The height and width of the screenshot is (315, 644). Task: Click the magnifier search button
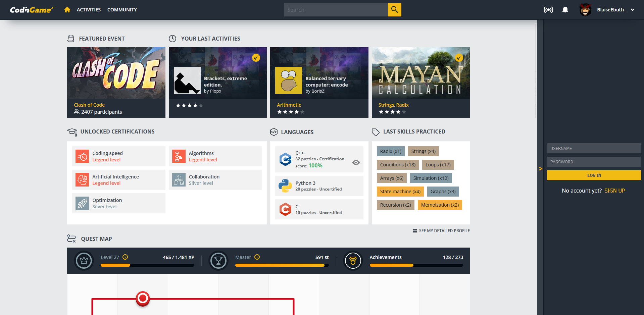(395, 10)
